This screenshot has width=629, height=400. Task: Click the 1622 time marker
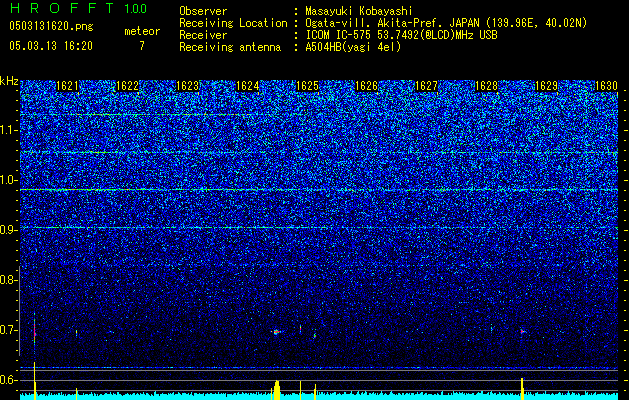(x=127, y=86)
